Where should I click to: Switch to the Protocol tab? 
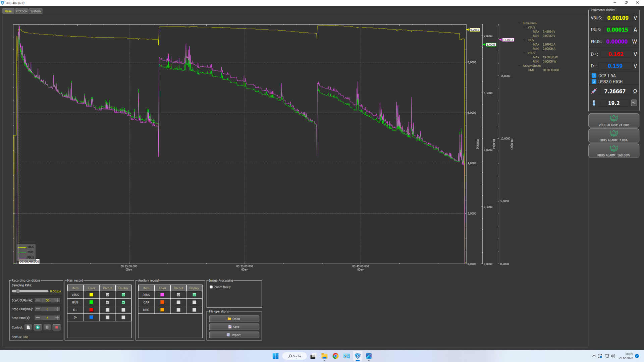(21, 11)
